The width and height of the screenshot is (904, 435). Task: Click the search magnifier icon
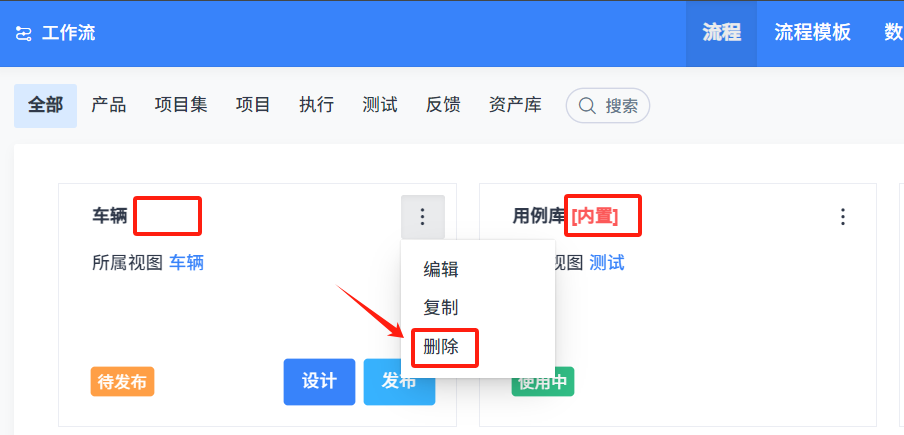(x=587, y=106)
